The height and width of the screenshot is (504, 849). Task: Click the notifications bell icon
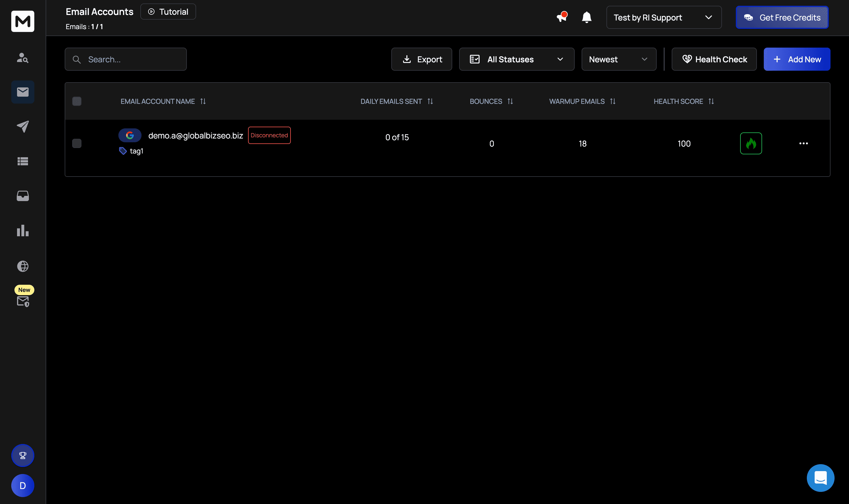point(586,17)
